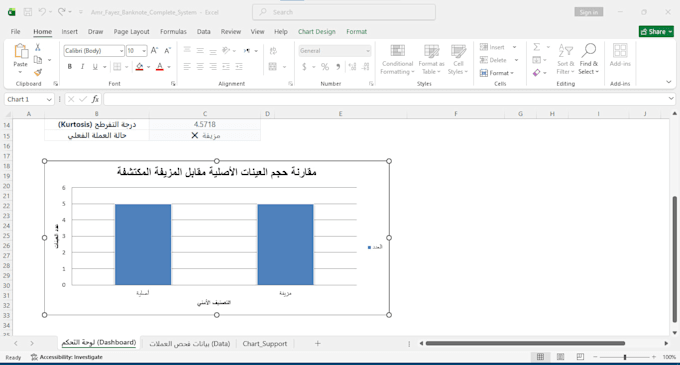This screenshot has height=365, width=680.
Task: Align text right
Action: click(x=213, y=67)
